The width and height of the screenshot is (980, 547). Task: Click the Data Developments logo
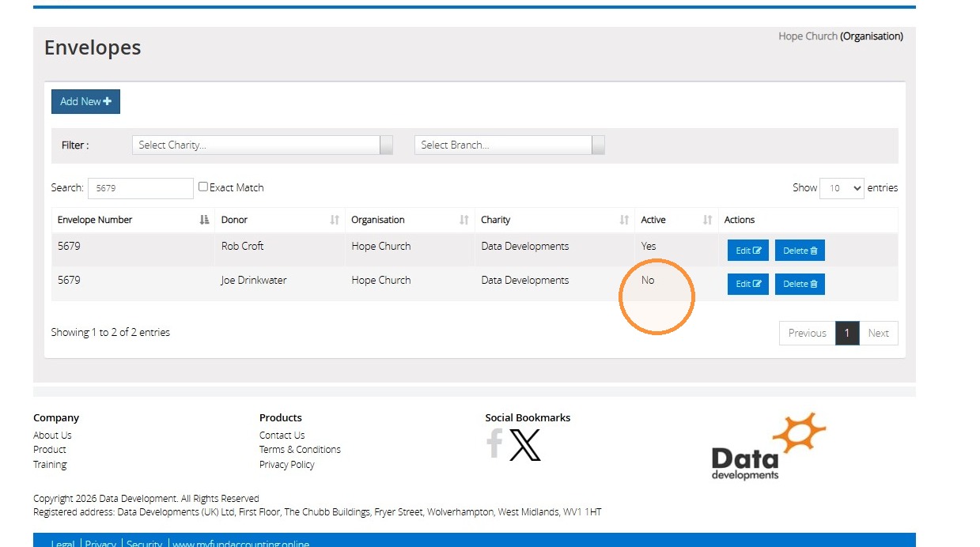(767, 446)
